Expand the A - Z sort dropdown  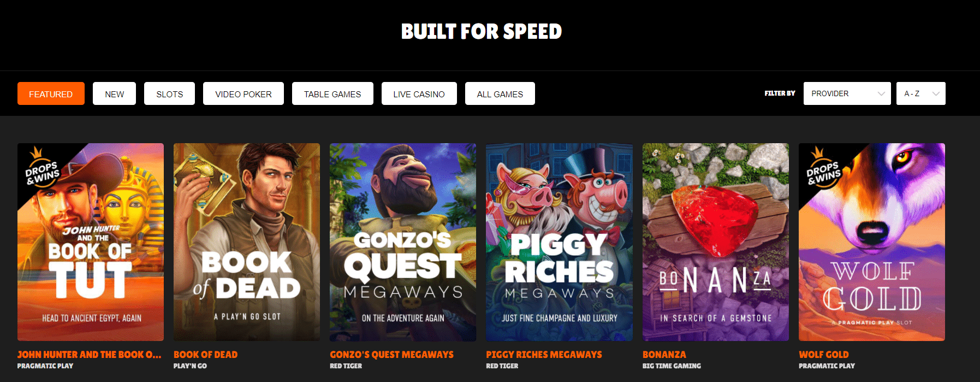[921, 93]
